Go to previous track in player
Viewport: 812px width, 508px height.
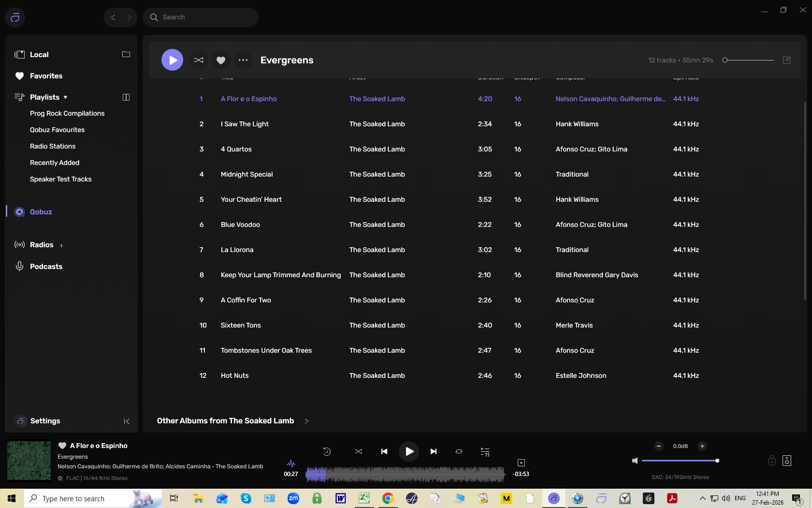pos(384,451)
